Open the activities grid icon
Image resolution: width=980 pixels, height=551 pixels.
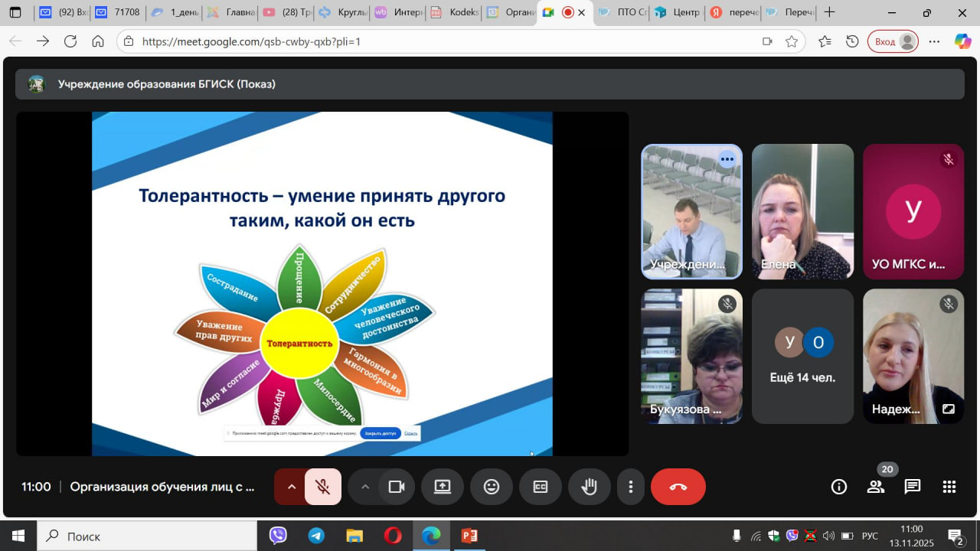(x=949, y=487)
